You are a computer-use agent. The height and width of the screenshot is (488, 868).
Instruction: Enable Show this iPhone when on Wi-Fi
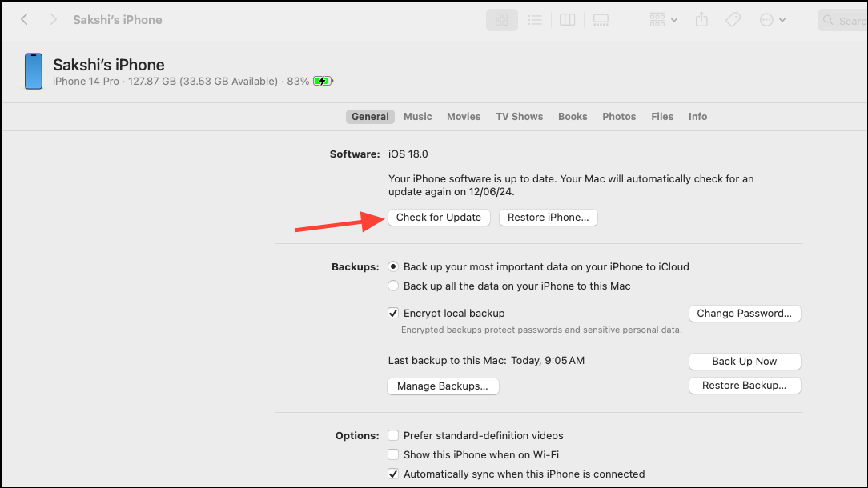pos(393,455)
